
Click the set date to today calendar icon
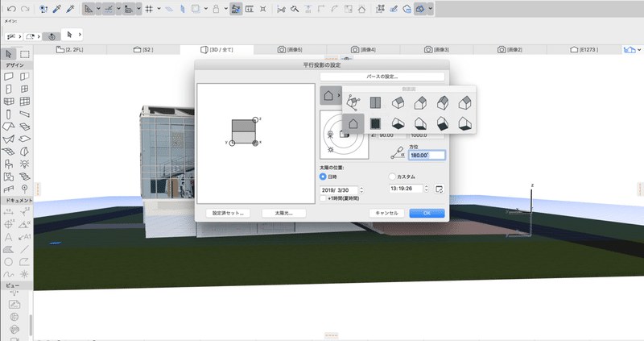439,189
